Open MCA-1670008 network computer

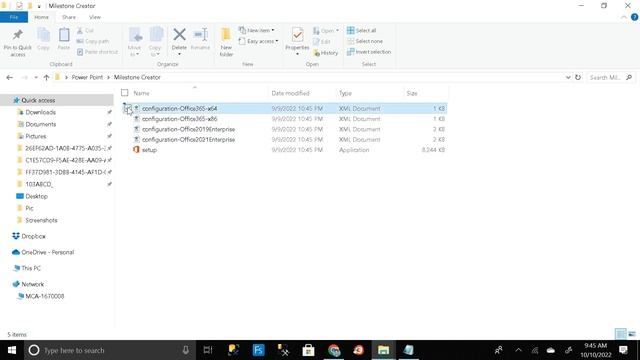[x=44, y=296]
